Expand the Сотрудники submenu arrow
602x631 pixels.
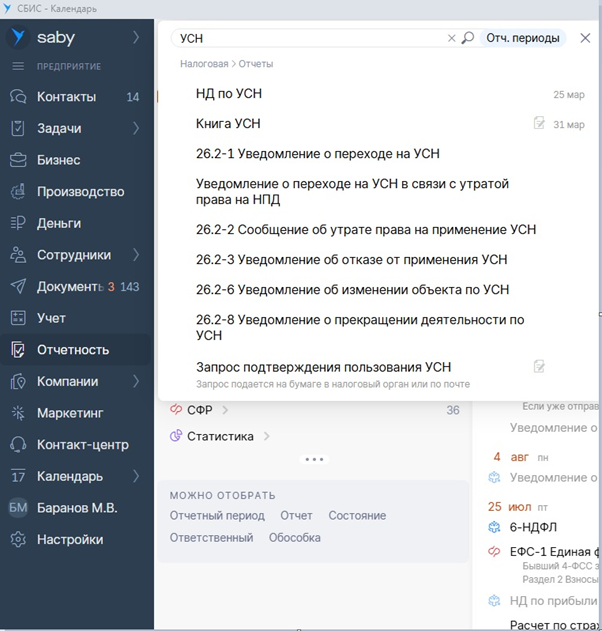(x=136, y=255)
